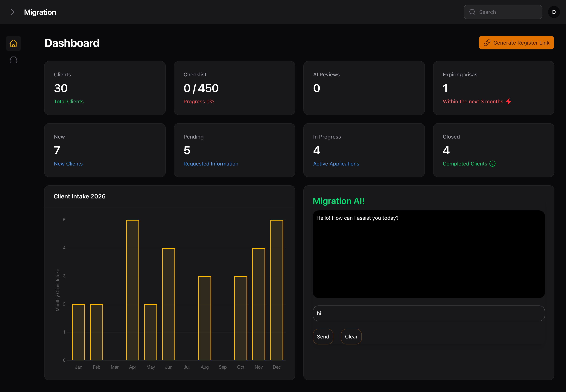The width and height of the screenshot is (566, 392).
Task: Click the Active Applications link
Action: pos(336,164)
